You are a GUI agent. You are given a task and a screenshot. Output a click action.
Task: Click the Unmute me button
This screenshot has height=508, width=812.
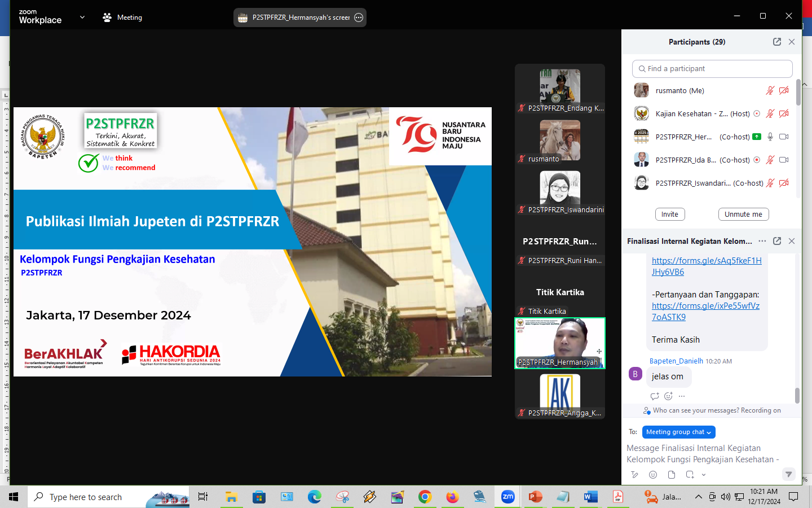click(x=743, y=214)
